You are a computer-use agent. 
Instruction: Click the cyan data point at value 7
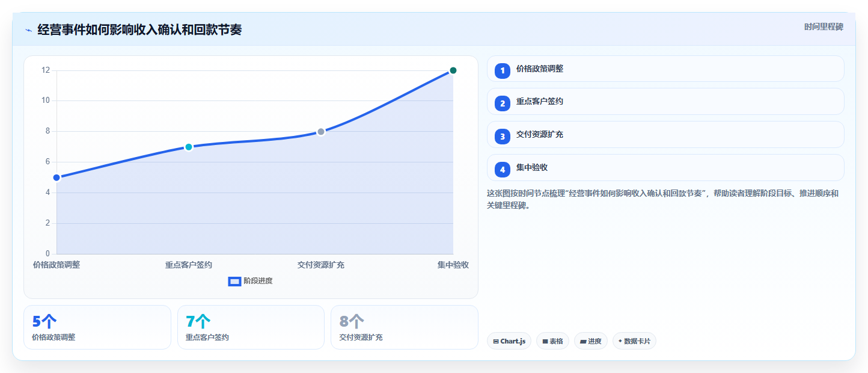pos(189,147)
